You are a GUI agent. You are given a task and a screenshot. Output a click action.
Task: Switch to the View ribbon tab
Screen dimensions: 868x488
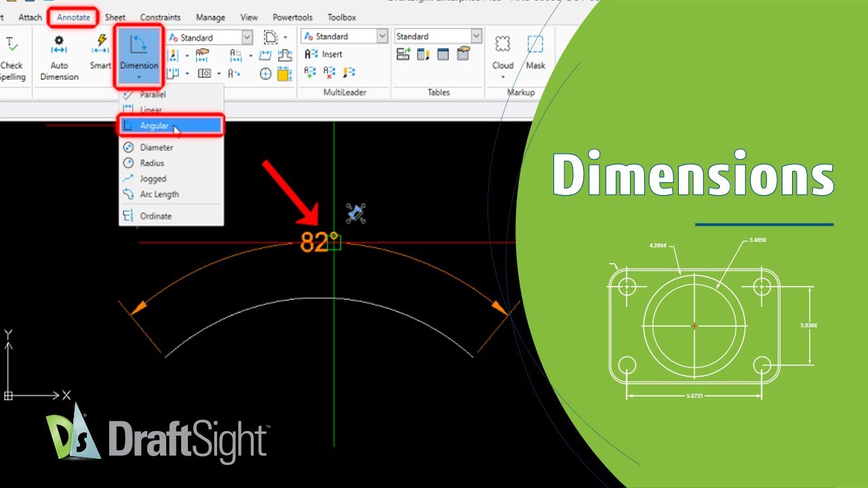[x=249, y=17]
